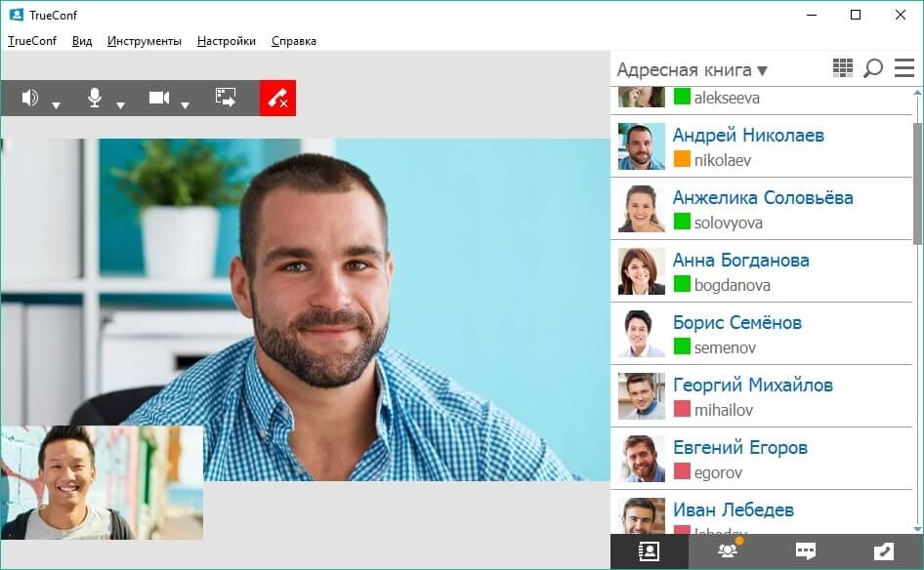Image resolution: width=924 pixels, height=570 pixels.
Task: Expand the speaker options dropdown arrow
Action: coord(57,104)
